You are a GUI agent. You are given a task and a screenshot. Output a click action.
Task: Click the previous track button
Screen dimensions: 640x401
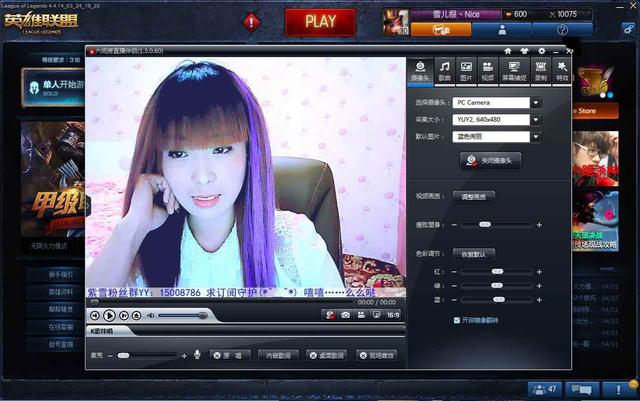[x=95, y=315]
